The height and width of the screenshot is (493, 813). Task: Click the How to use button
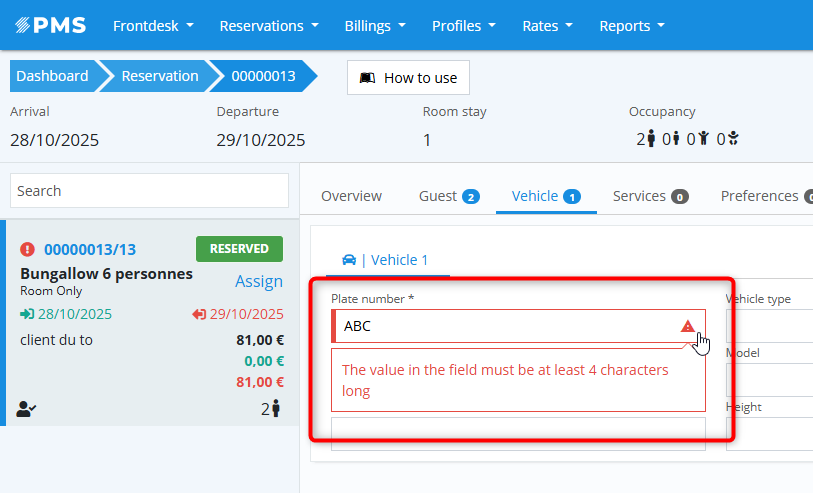pyautogui.click(x=408, y=77)
